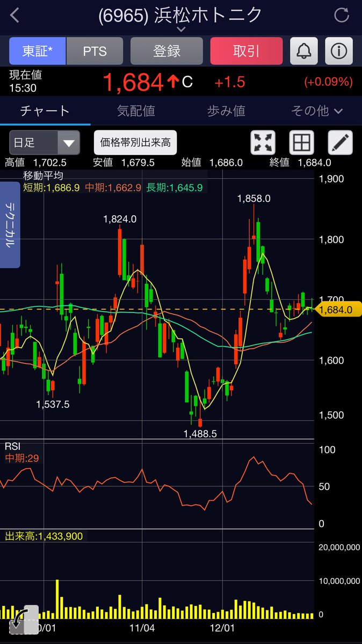Expand the その他 menu
This screenshot has width=362, height=644.
tap(317, 111)
